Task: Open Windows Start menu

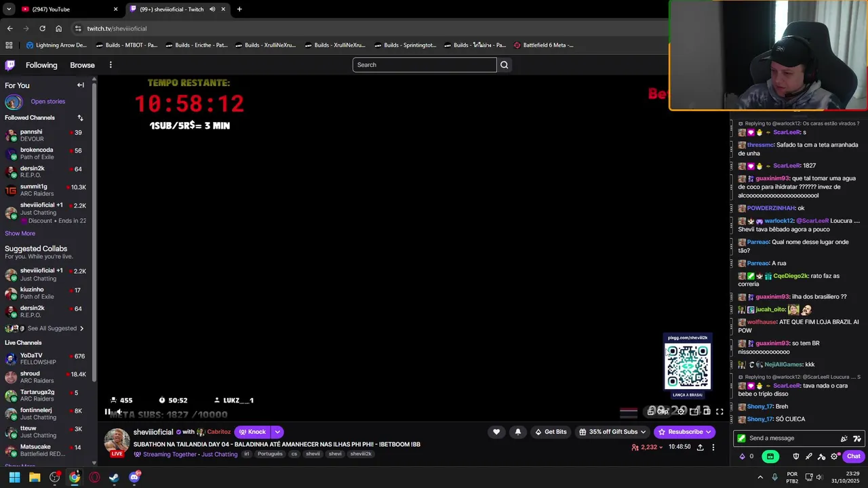Action: (x=14, y=477)
